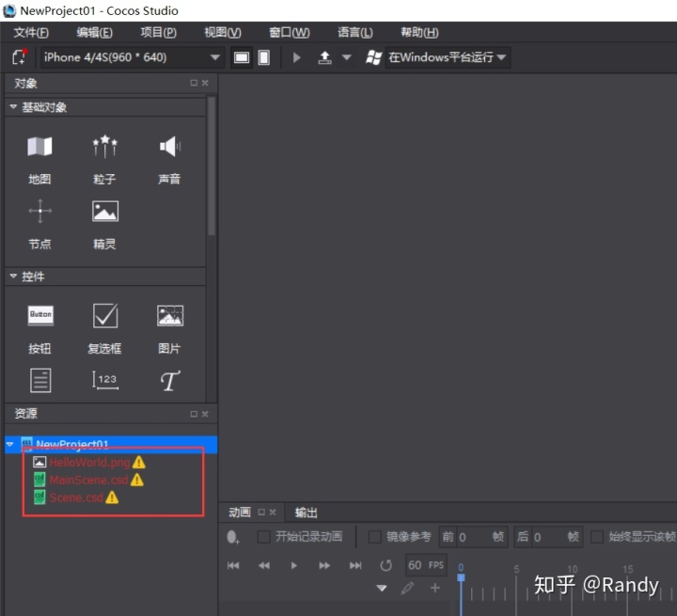Select the 按钮 button widget
Screen dimensions: 677x616
(x=39, y=329)
